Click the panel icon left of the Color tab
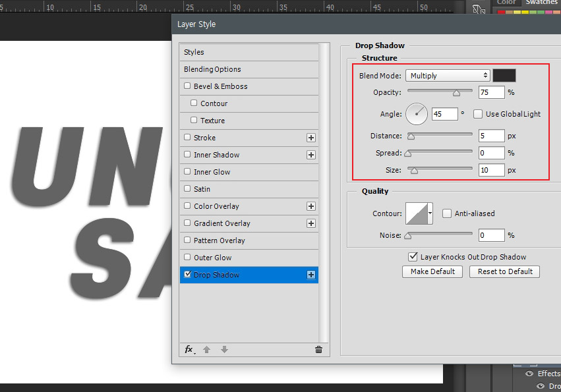Screen dimensions: 561x392 [479, 9]
